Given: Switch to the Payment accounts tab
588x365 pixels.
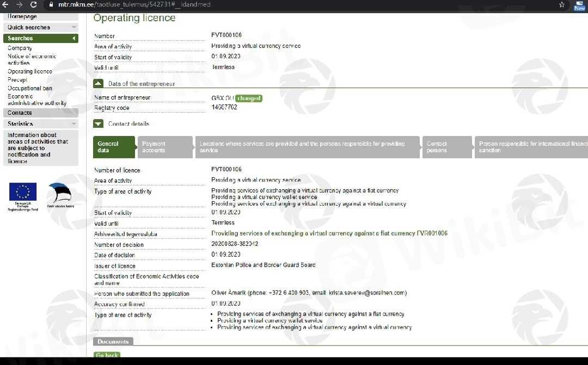Looking at the screenshot, I should pyautogui.click(x=164, y=147).
